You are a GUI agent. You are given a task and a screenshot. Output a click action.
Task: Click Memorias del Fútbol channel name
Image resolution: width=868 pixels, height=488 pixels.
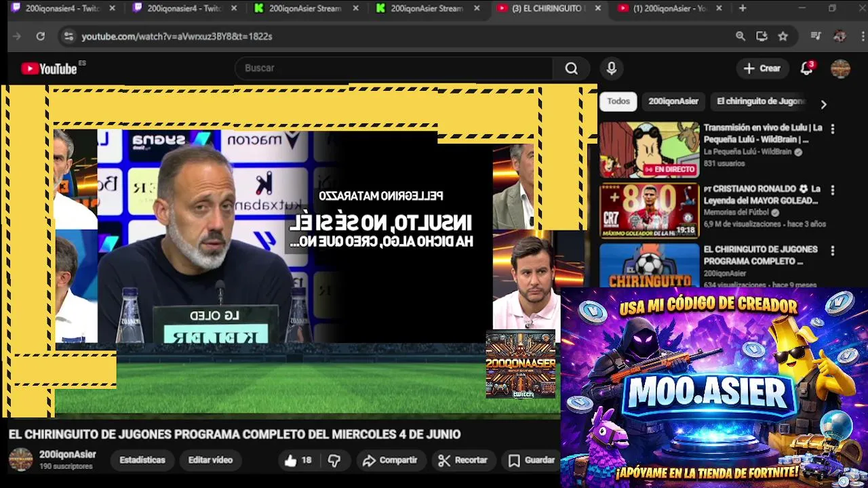pos(736,212)
